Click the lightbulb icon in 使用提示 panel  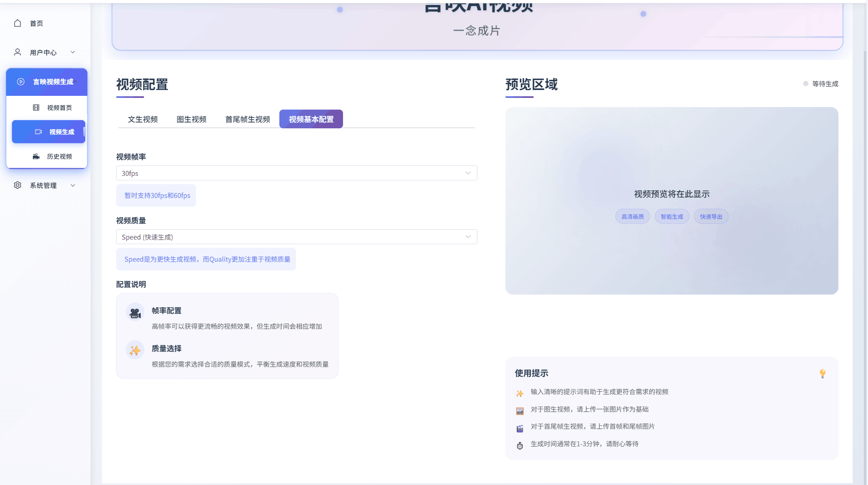(822, 373)
